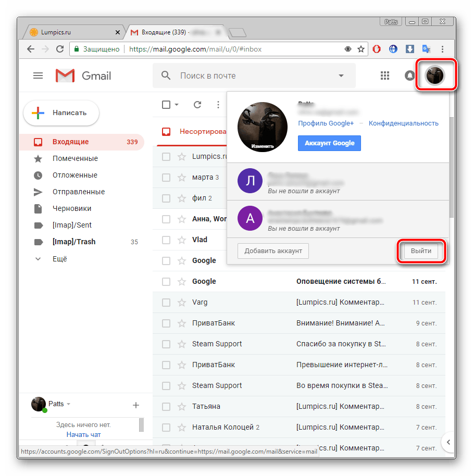473x476 pixels.
Task: Open the select-all dropdown arrow
Action: [177, 105]
